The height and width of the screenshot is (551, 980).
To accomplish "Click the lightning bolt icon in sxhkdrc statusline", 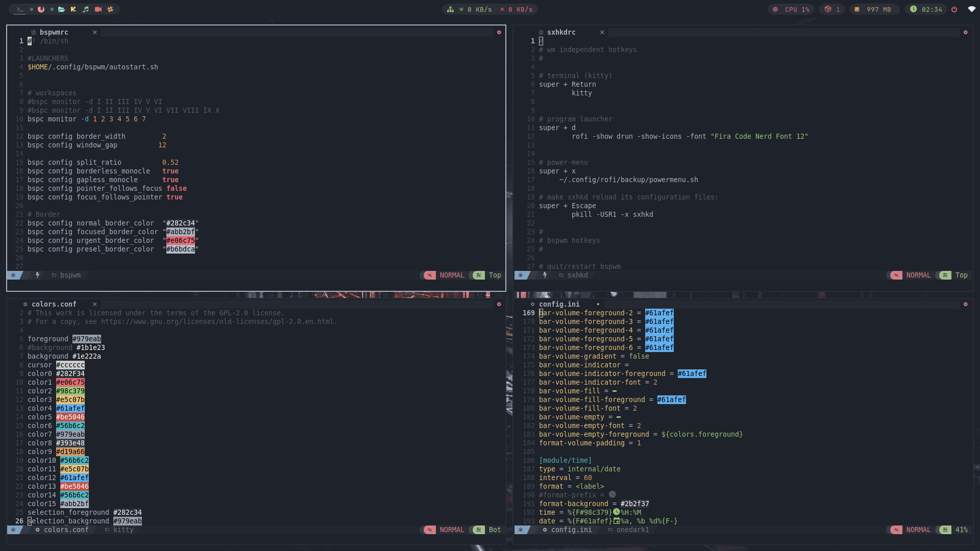I will point(545,275).
